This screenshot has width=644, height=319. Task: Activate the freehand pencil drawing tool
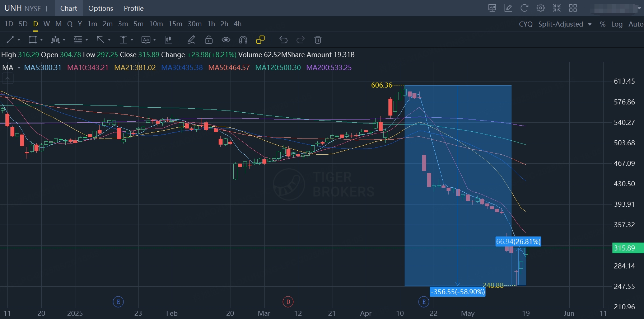point(191,40)
